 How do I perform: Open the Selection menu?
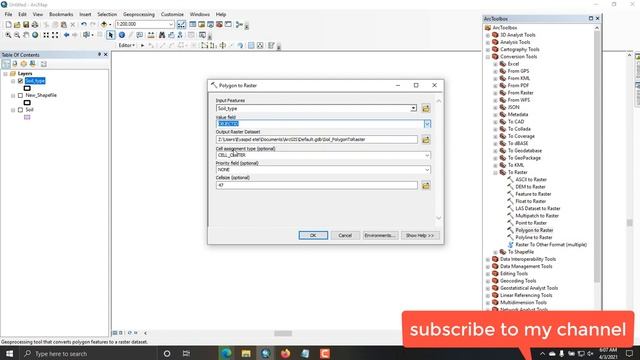coord(107,14)
